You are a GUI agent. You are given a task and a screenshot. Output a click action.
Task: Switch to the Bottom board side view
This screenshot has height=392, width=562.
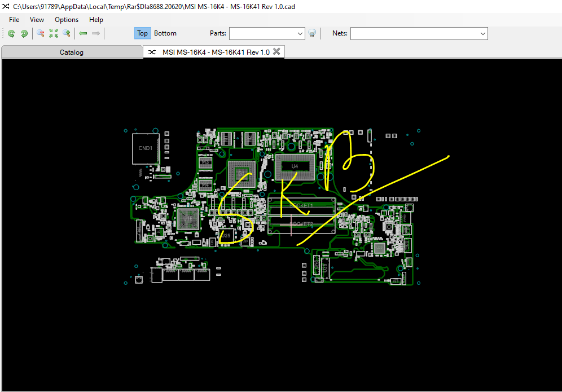(x=165, y=33)
